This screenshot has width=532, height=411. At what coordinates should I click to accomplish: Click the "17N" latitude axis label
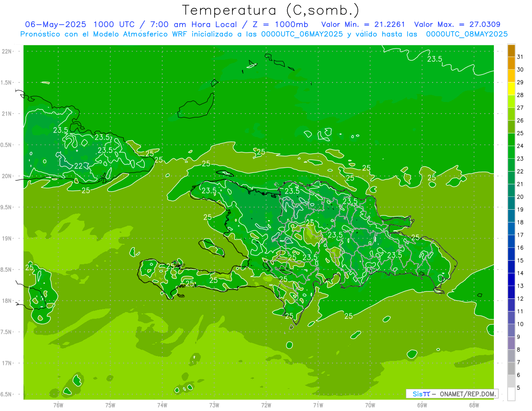[7, 363]
